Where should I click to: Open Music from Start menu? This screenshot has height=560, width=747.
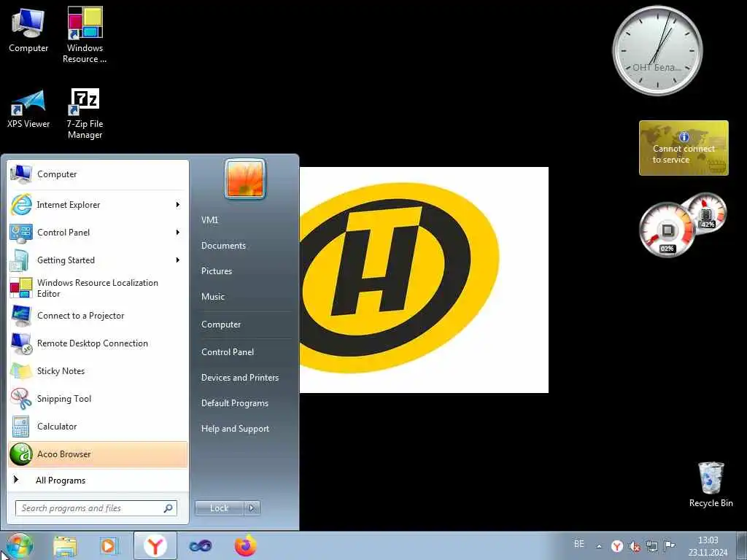click(x=213, y=297)
